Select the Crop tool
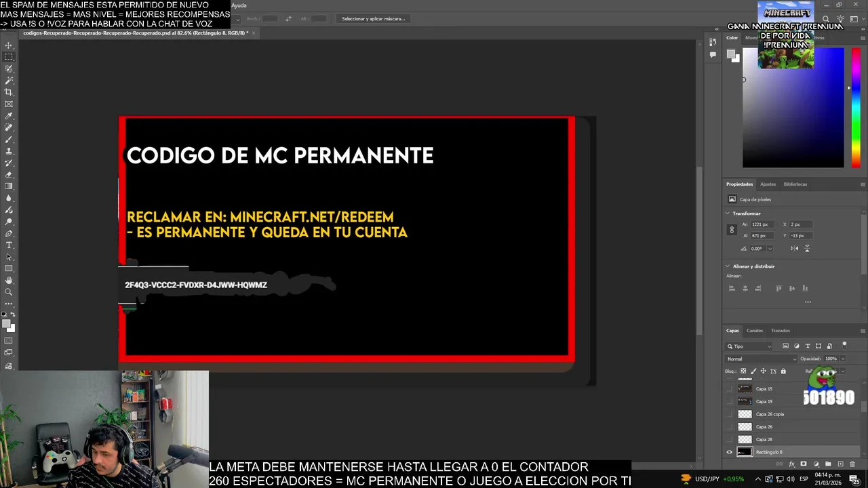This screenshot has height=488, width=868. (x=9, y=92)
